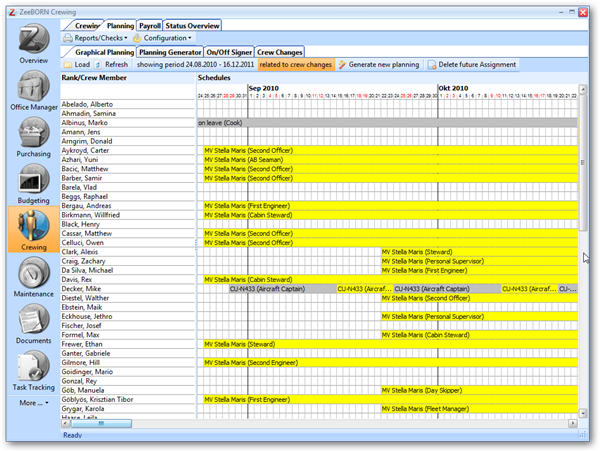Switch to the Crewing tab
The width and height of the screenshot is (600, 452).
[x=87, y=26]
